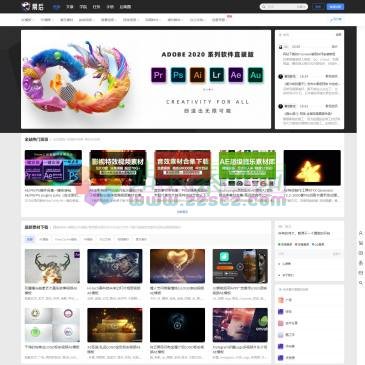Open the Pr Ae Ps collage thumbnail in hot resources
The height and width of the screenshot is (365, 365).
click(53, 168)
